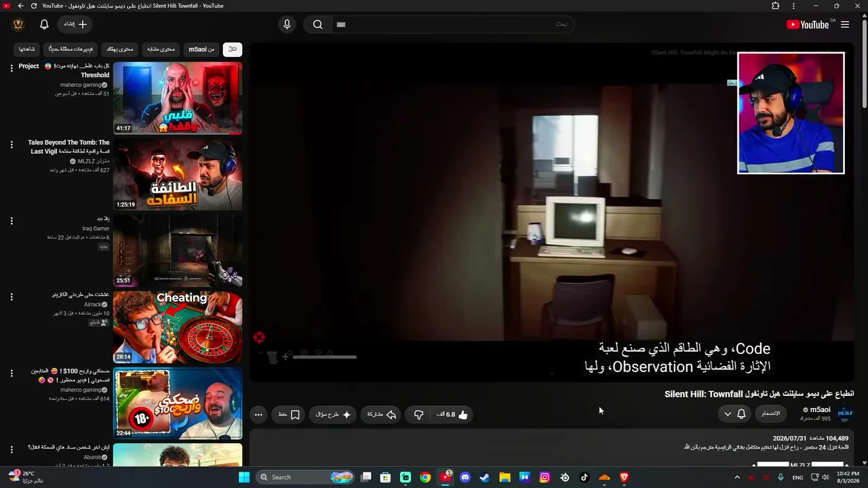This screenshot has width=868, height=488.
Task: Open the 18+ $100 challenge thumbnail
Action: pyautogui.click(x=178, y=403)
